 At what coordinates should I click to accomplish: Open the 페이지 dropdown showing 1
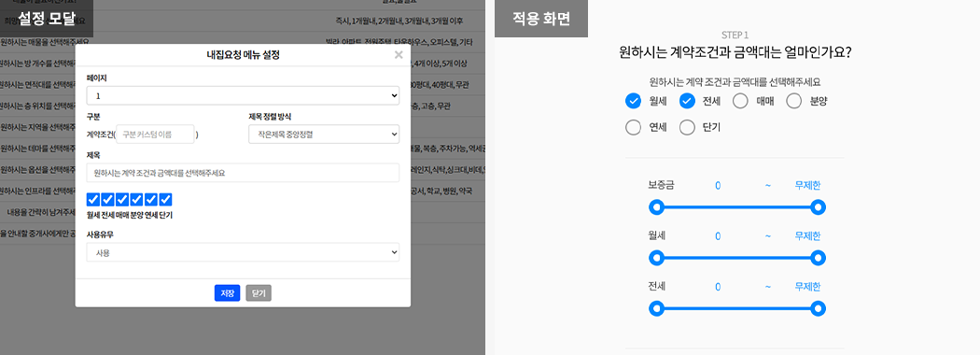click(243, 96)
